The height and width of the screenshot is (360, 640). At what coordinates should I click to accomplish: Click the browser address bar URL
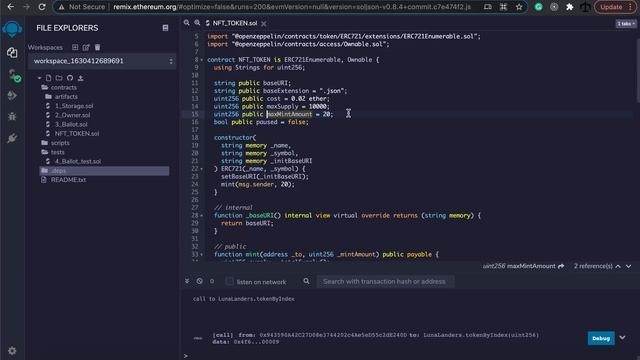coord(292,7)
